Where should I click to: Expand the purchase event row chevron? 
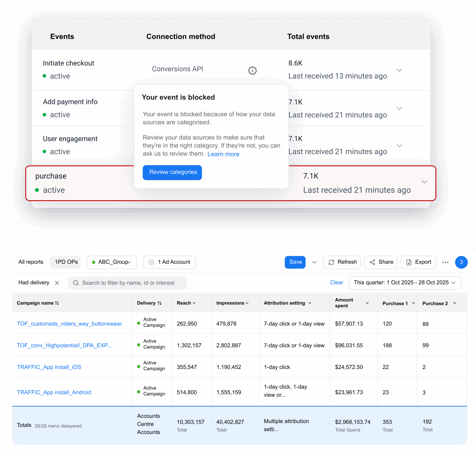424,182
